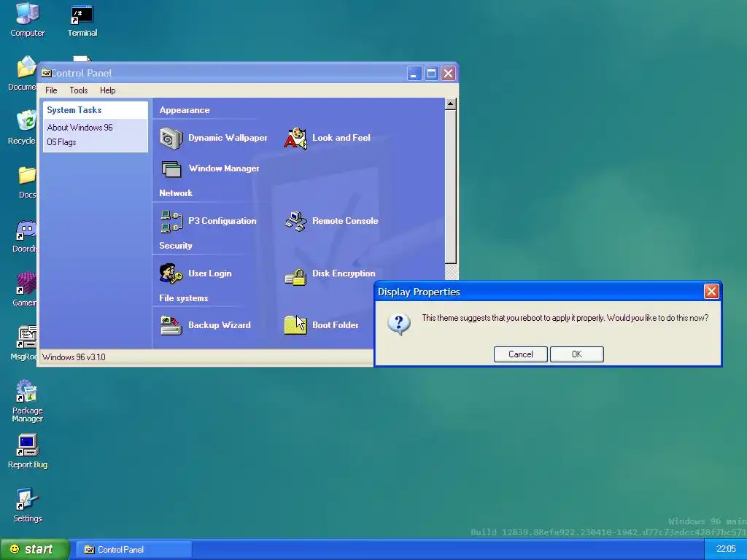Launch the Gamein desktop shortcut
This screenshot has height=560, width=747.
coord(26,284)
